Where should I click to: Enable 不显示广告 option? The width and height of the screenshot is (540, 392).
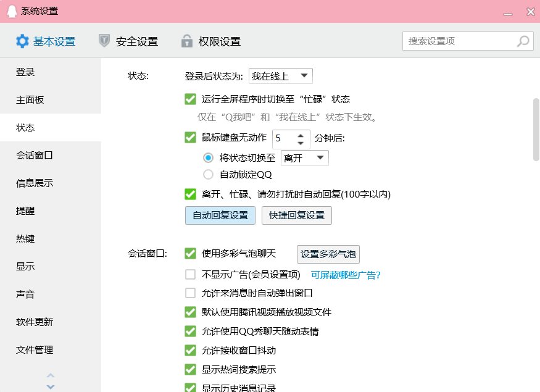coord(189,275)
